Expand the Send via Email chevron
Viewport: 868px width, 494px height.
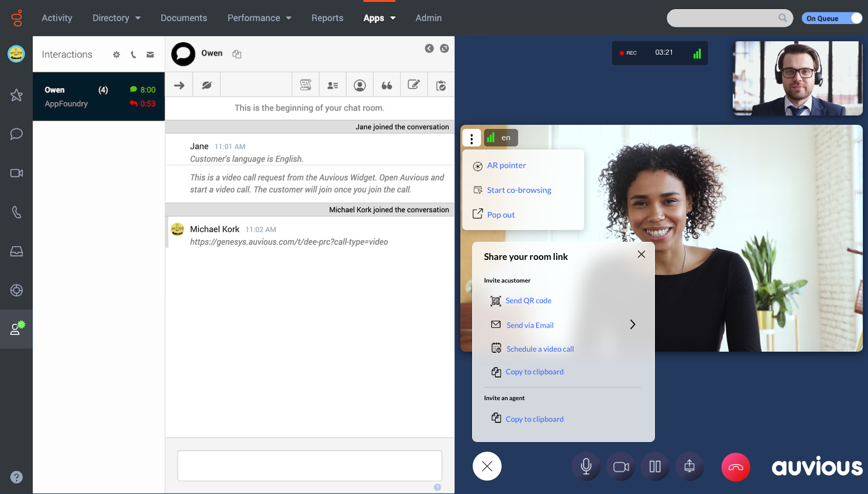click(632, 324)
